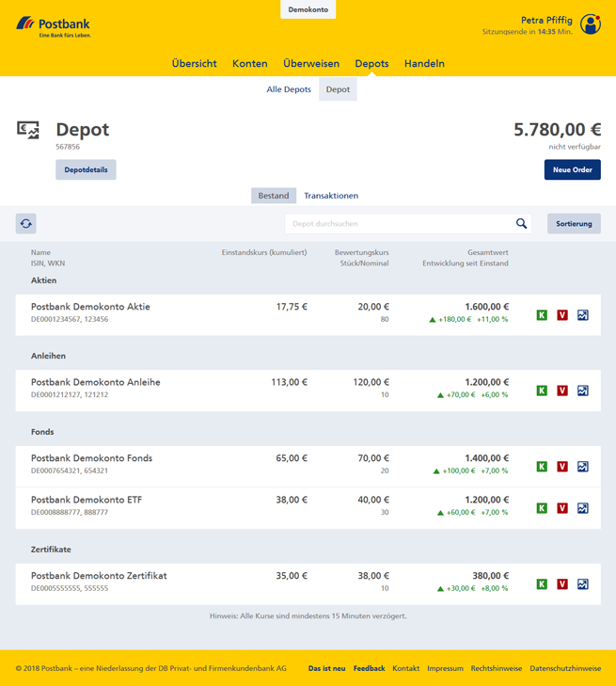Click the Bewertungskurs column header

click(x=361, y=252)
